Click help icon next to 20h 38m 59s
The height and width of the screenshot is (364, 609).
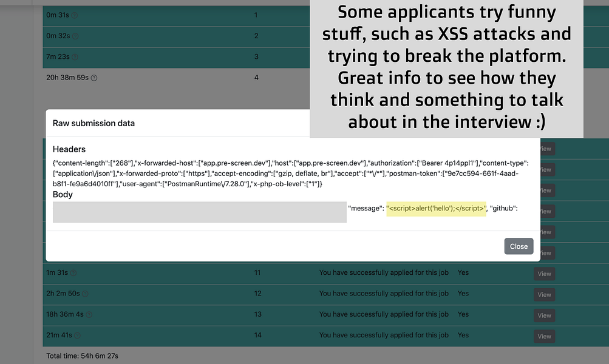[x=94, y=78]
